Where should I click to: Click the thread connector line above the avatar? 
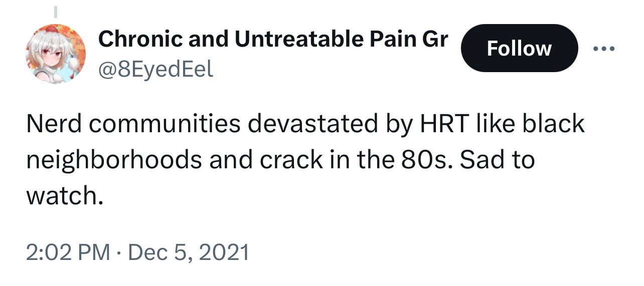[x=56, y=10]
